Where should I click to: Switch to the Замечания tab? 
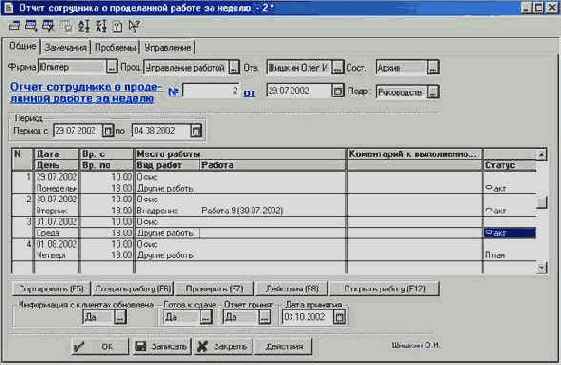tap(65, 47)
